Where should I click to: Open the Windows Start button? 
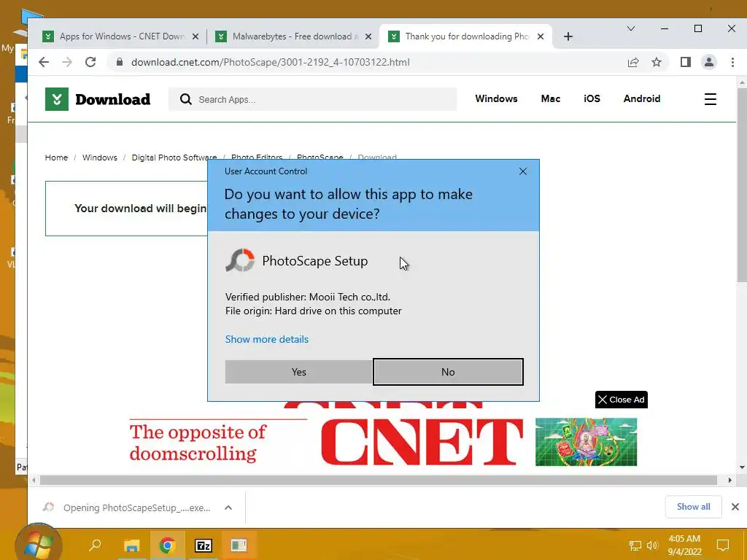tap(38, 542)
